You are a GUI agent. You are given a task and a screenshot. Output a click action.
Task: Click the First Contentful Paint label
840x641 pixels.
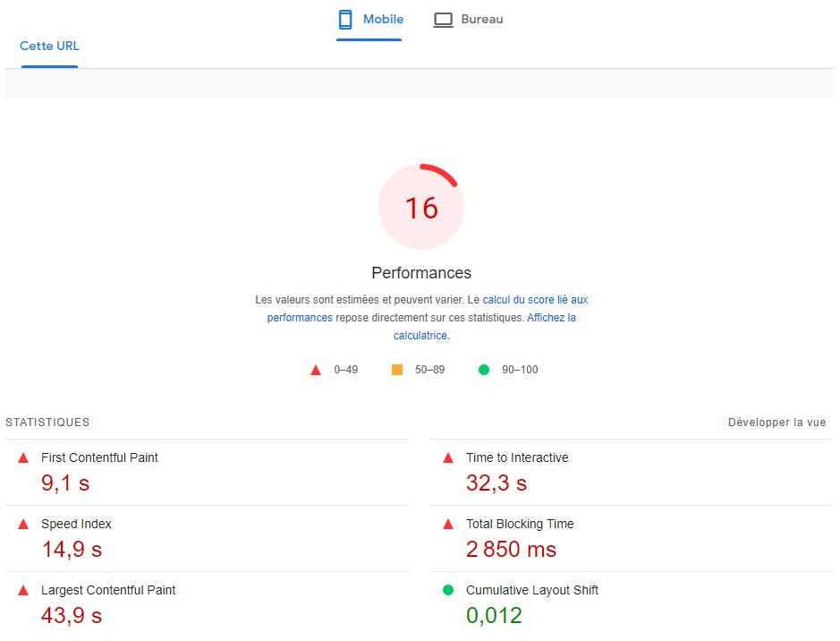99,457
